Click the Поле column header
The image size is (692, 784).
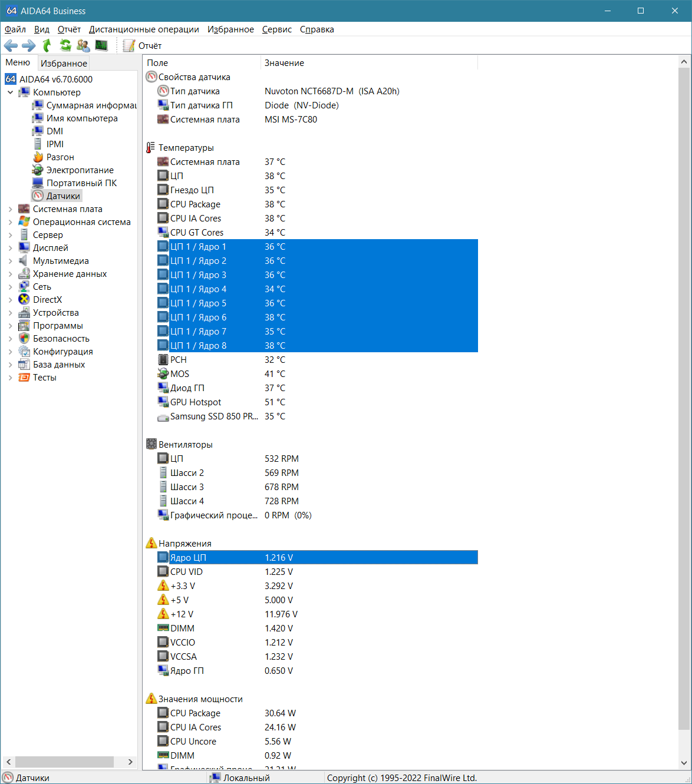(x=202, y=63)
